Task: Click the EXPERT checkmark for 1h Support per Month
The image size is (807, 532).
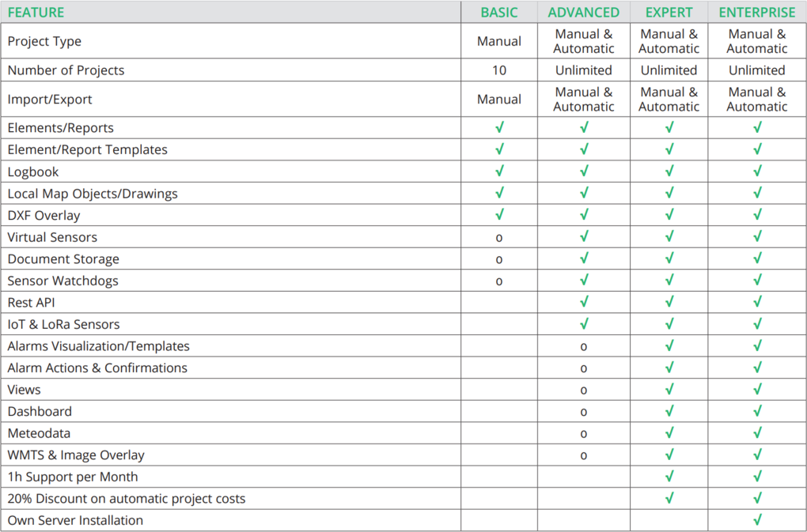Action: (x=669, y=476)
